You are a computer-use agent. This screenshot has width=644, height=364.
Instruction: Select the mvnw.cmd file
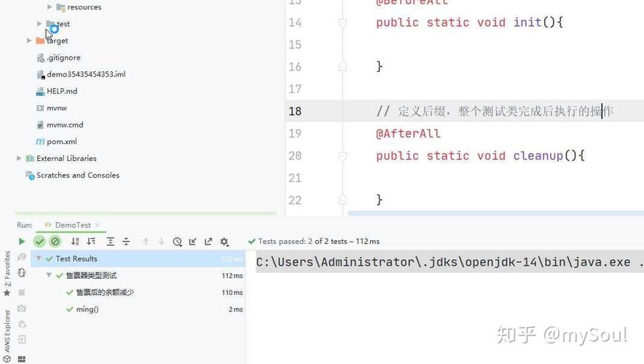65,124
